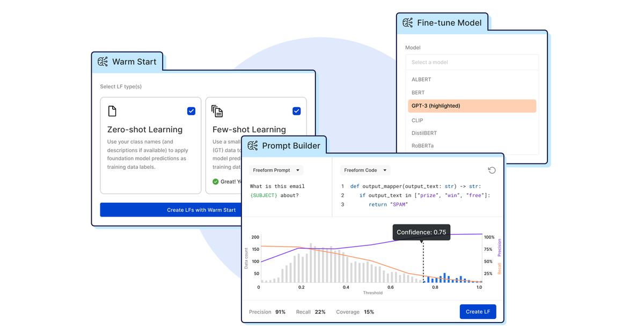Open the Freeform Prompt dropdown
The width and height of the screenshot is (644, 336).
pyautogui.click(x=276, y=170)
